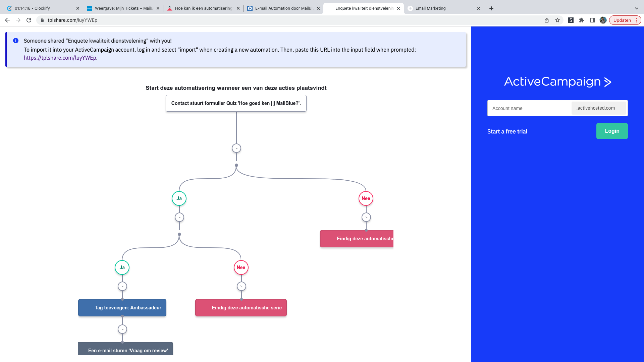Select 'Een e-mail sturen Vraag om review' action
Viewport: 644px width, 362px height.
click(125, 349)
